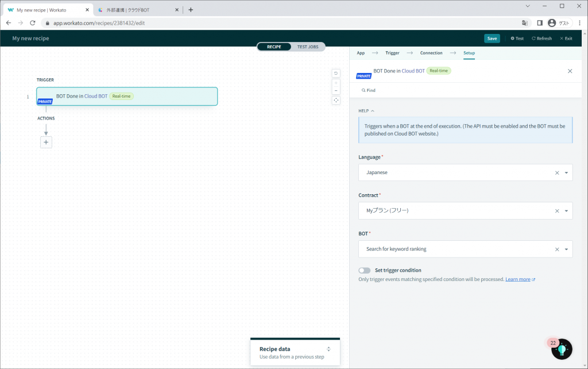
Task: Zoom in on the recipe canvas
Action: (336, 83)
